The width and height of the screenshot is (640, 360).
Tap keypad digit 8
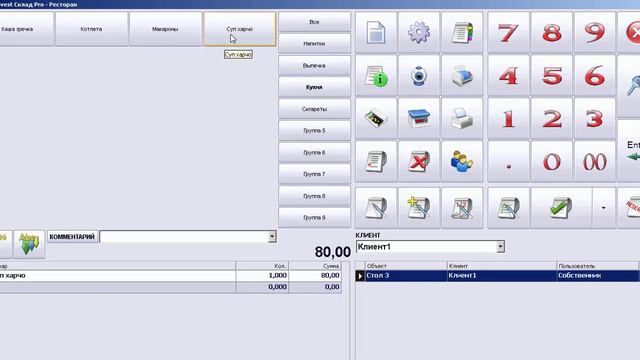[552, 32]
